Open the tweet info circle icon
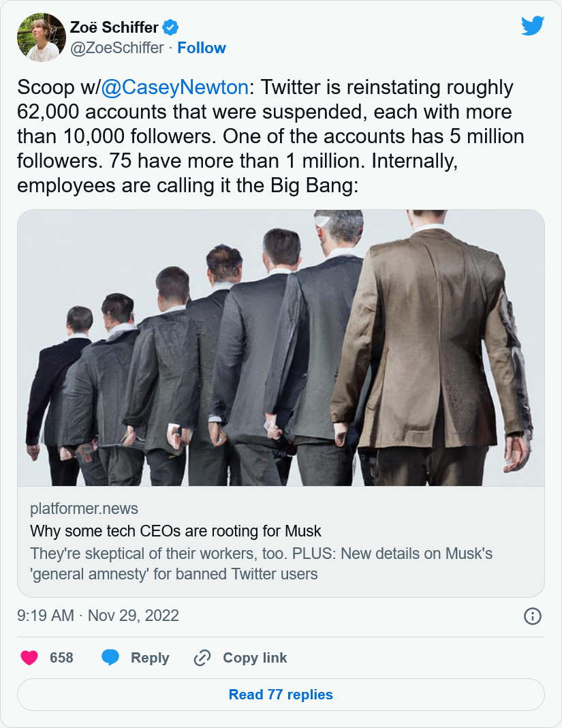562x728 pixels. click(532, 616)
